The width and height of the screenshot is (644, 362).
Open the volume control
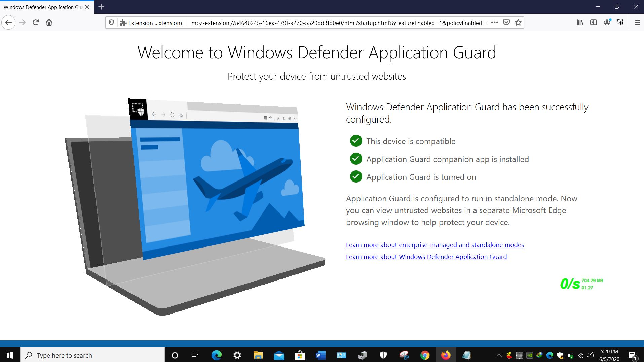590,355
